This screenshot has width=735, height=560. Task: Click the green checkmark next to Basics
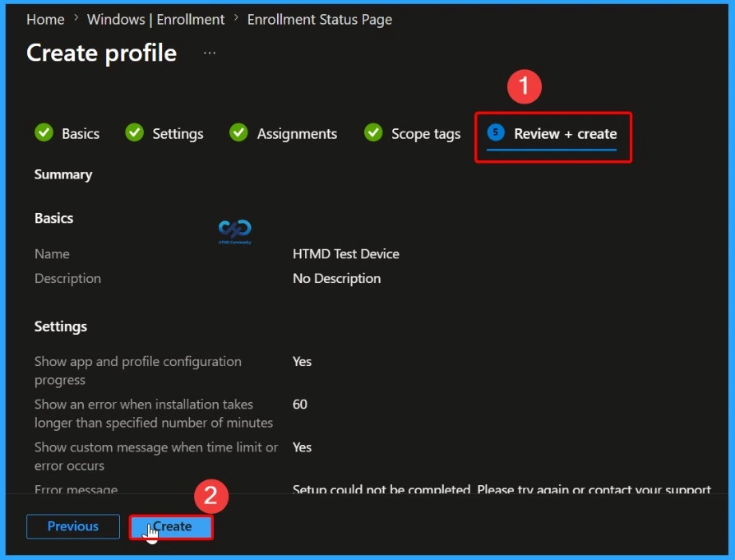(x=44, y=132)
